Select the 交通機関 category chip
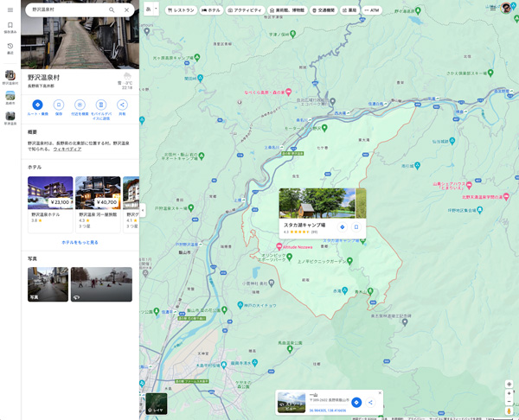Viewport: 519px width, 420px height. pos(324,10)
